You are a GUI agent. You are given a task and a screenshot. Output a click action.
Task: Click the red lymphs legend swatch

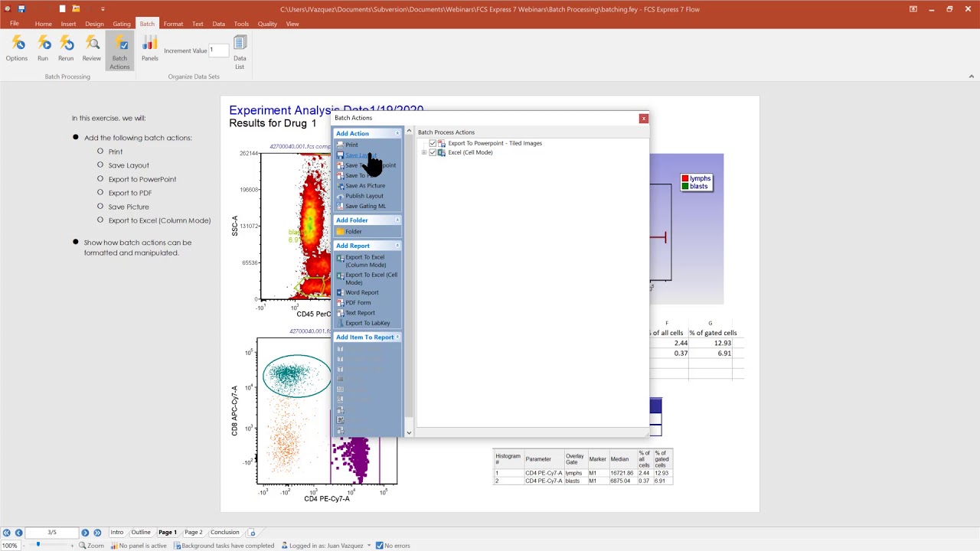pos(685,178)
